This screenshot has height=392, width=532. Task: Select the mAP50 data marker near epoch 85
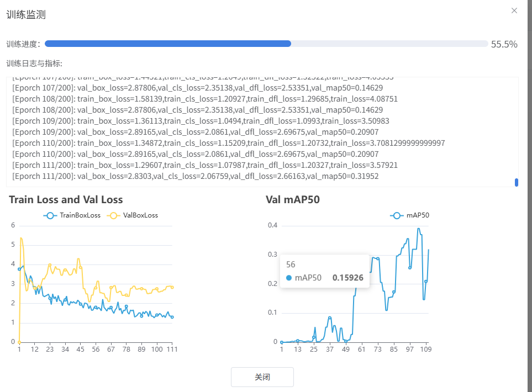pyautogui.click(x=394, y=292)
